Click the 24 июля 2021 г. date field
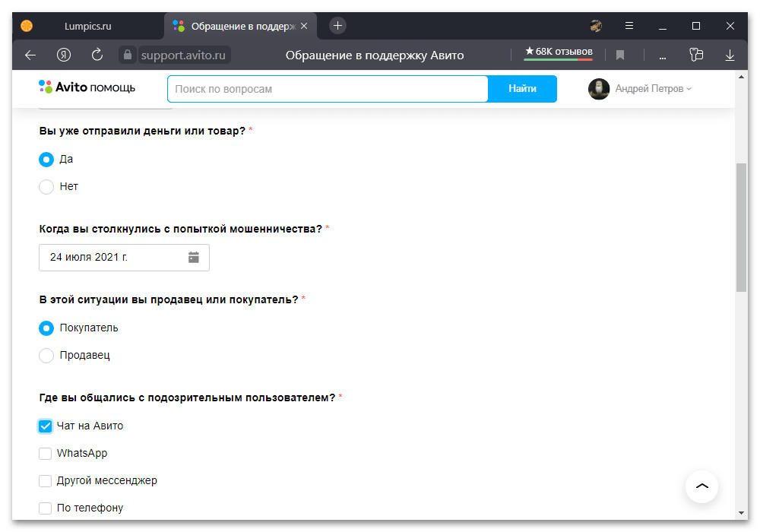 (x=124, y=258)
